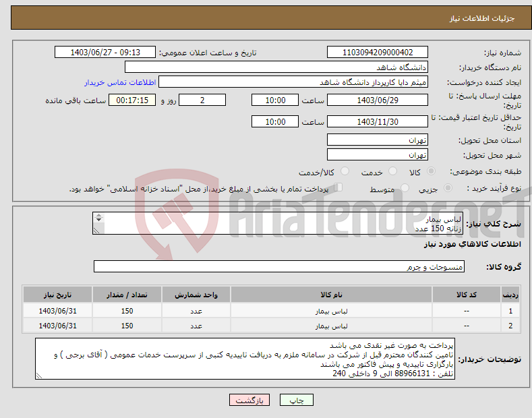
Task: Click response deadline date 1403/06/29
Action: click(378, 100)
